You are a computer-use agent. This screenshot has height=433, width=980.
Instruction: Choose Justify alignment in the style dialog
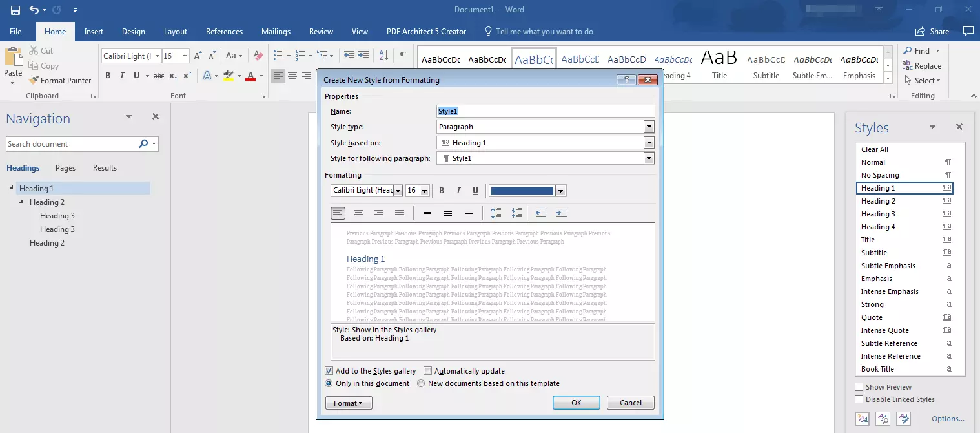[400, 213]
